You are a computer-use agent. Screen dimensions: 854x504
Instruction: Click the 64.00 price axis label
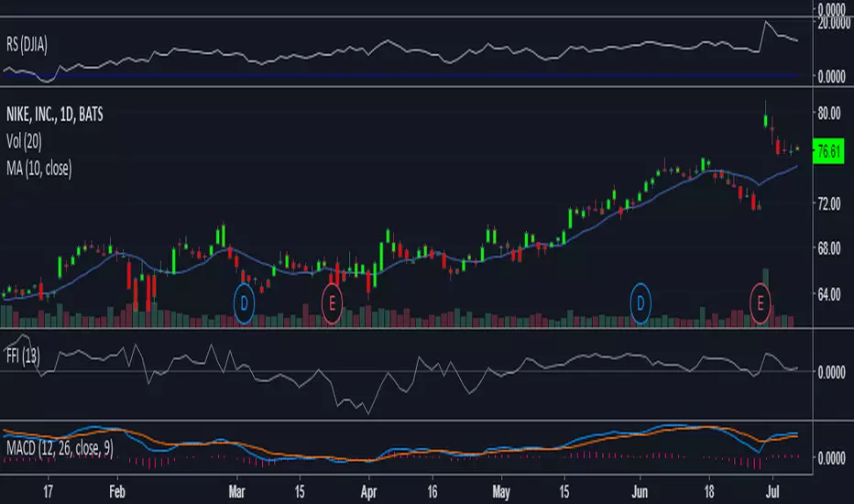[x=829, y=295]
